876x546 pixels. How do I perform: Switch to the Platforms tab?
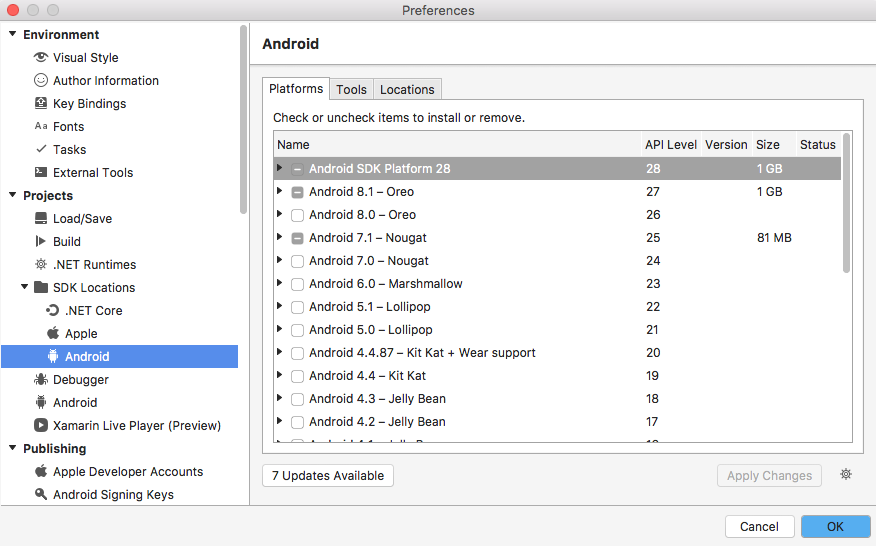296,88
